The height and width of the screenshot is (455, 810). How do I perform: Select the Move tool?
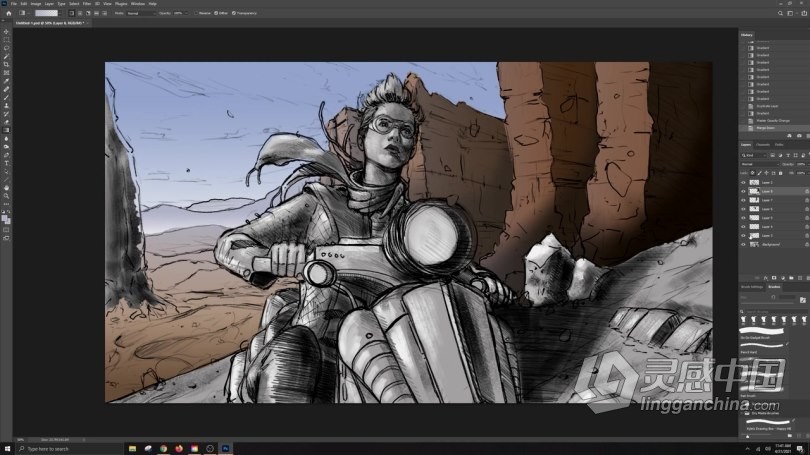[x=6, y=32]
